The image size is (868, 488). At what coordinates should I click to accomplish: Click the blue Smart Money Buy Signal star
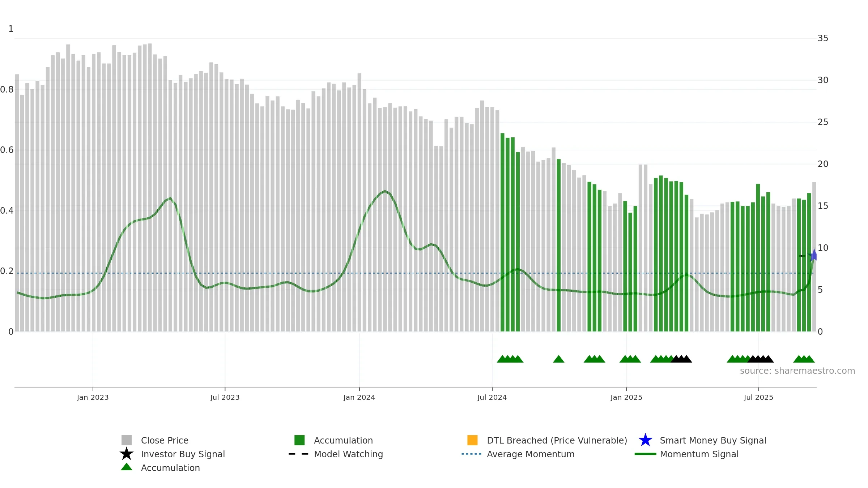coord(645,440)
